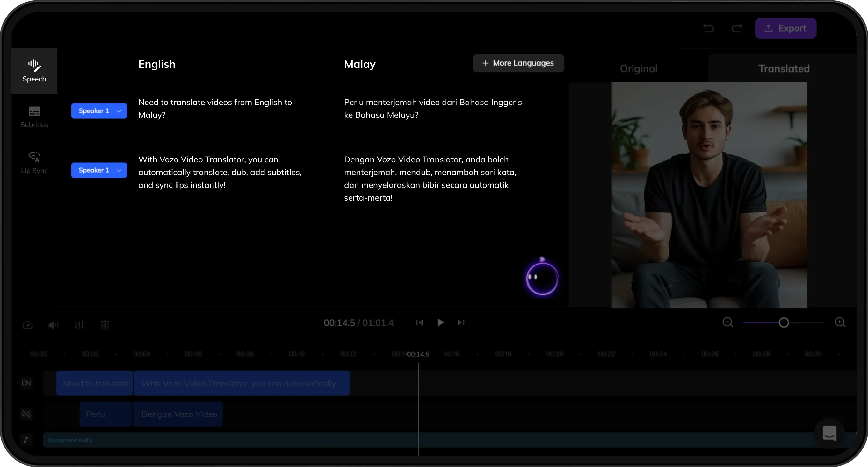Viewport: 868px width, 467px height.
Task: Select the Background Audio track
Action: [450, 440]
